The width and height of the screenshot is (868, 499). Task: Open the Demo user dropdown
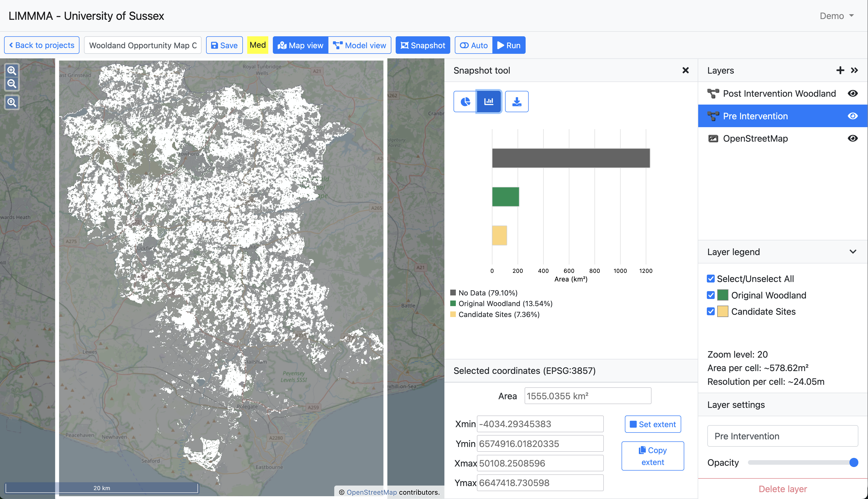[837, 16]
